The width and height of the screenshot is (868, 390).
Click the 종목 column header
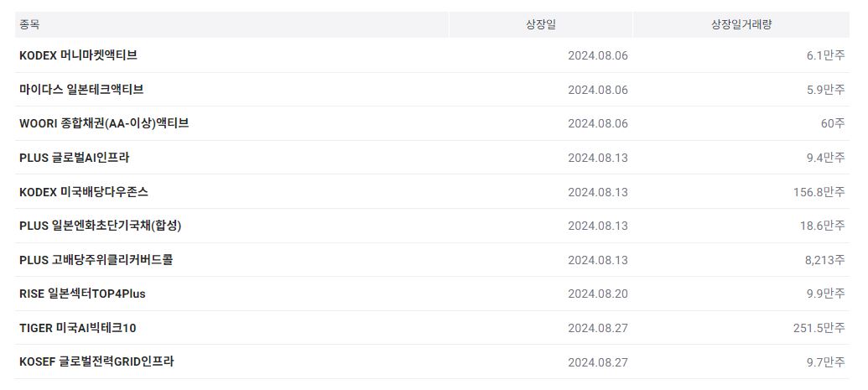[29, 24]
